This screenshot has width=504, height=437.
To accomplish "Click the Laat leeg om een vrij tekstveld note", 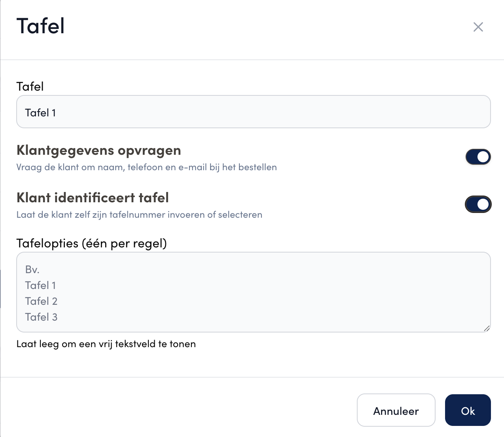I will [106, 344].
